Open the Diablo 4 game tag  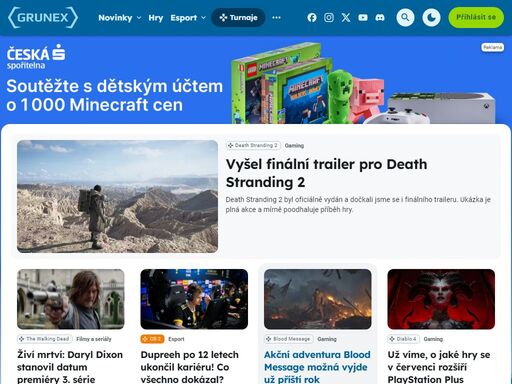pyautogui.click(x=403, y=339)
